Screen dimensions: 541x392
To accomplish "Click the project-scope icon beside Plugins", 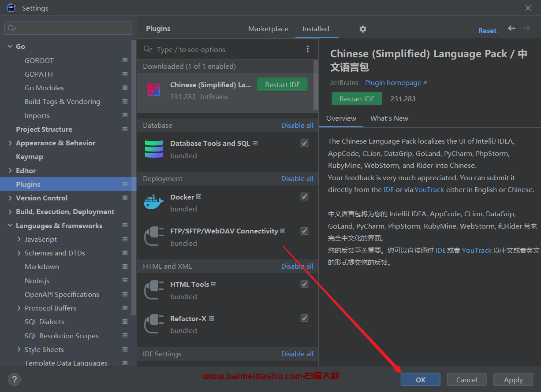I will [x=125, y=184].
